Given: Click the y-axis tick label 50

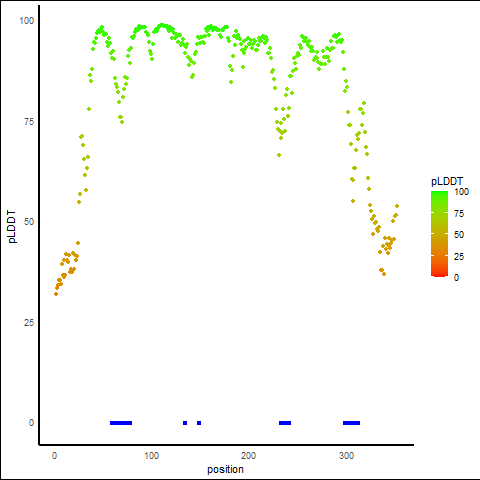Looking at the screenshot, I should pos(29,222).
